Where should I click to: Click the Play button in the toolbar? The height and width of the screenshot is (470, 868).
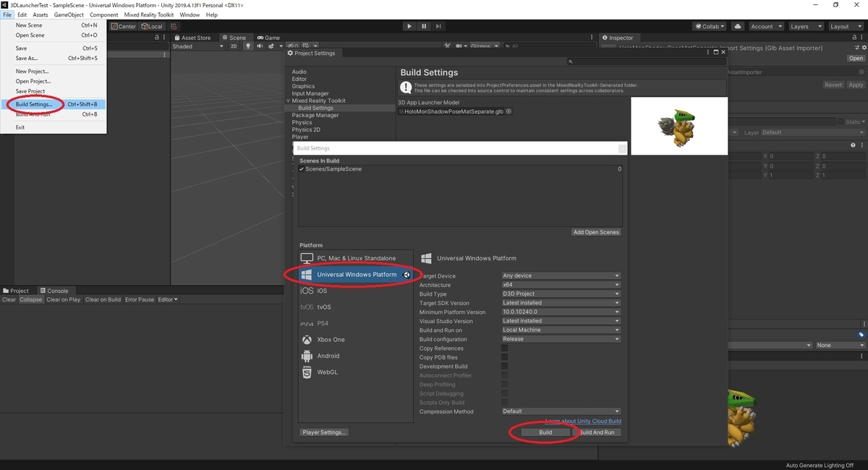pos(409,26)
